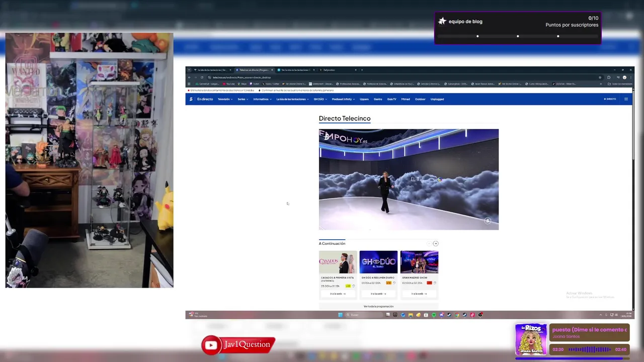The image size is (644, 362).
Task: Click the Joana Santos song album art
Action: point(531,339)
